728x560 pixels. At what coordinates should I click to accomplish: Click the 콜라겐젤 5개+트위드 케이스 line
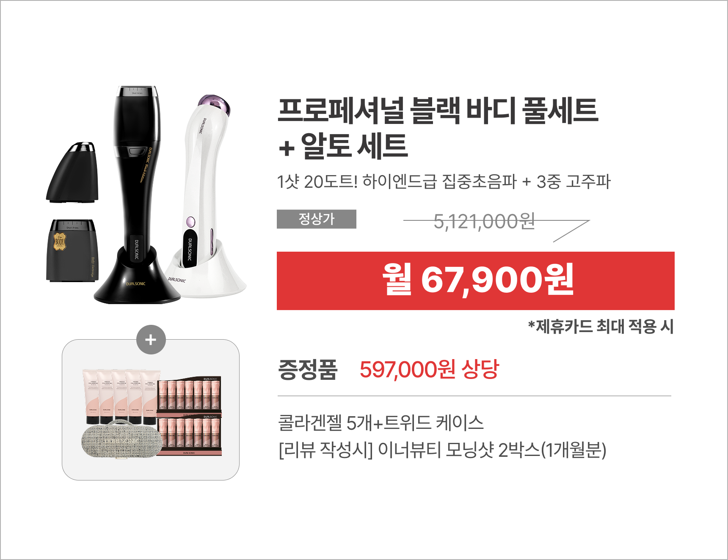click(x=381, y=423)
